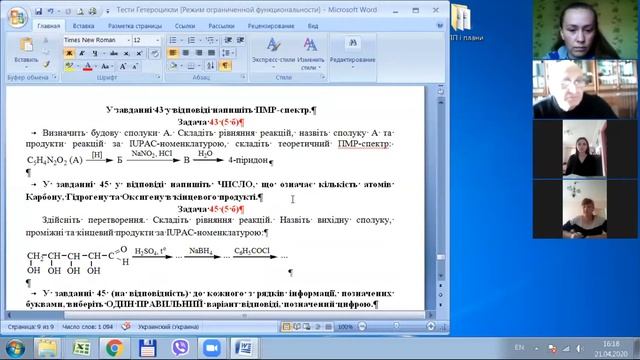Viewport: 640px width, 360px height.
Task: Switch to Print Layout view
Action: (286, 327)
